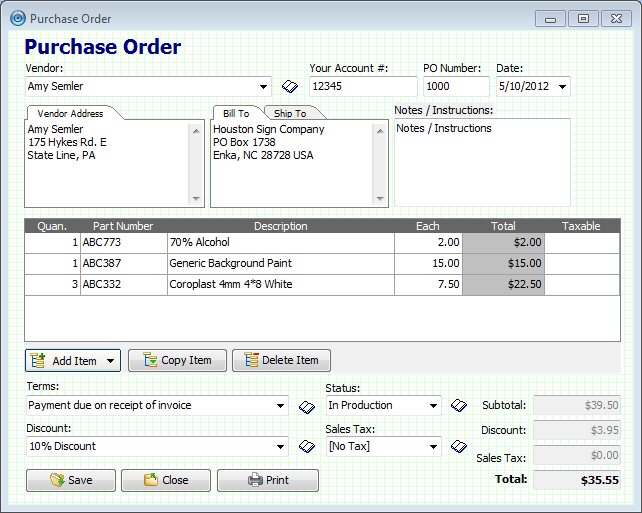The height and width of the screenshot is (513, 642).
Task: Toggle Taxable cell for 70% Alcohol row
Action: (x=581, y=242)
